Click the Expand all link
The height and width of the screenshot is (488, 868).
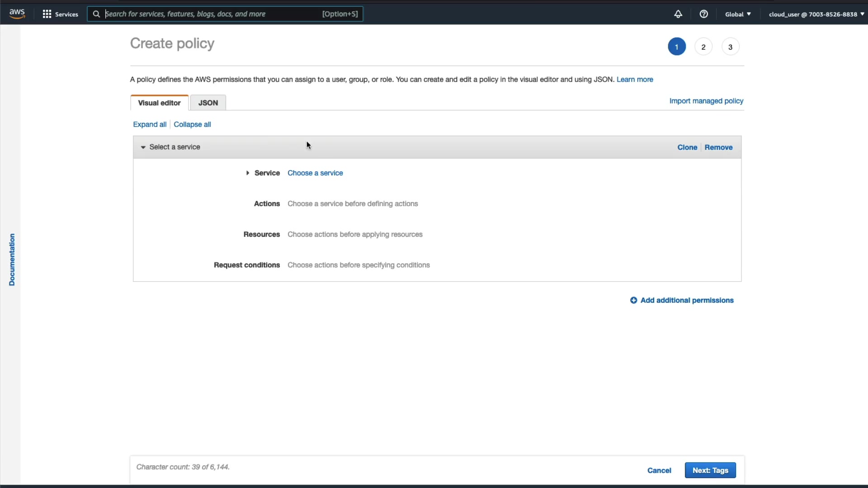150,125
